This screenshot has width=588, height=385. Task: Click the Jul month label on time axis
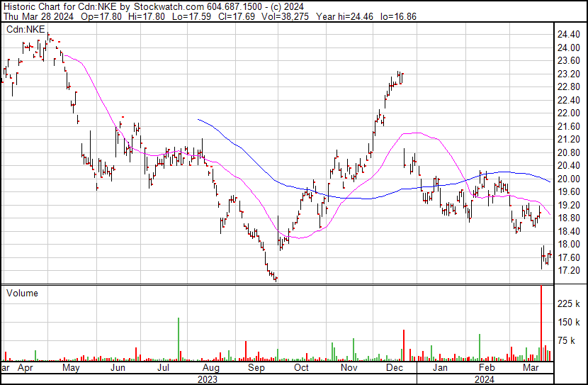pyautogui.click(x=163, y=369)
